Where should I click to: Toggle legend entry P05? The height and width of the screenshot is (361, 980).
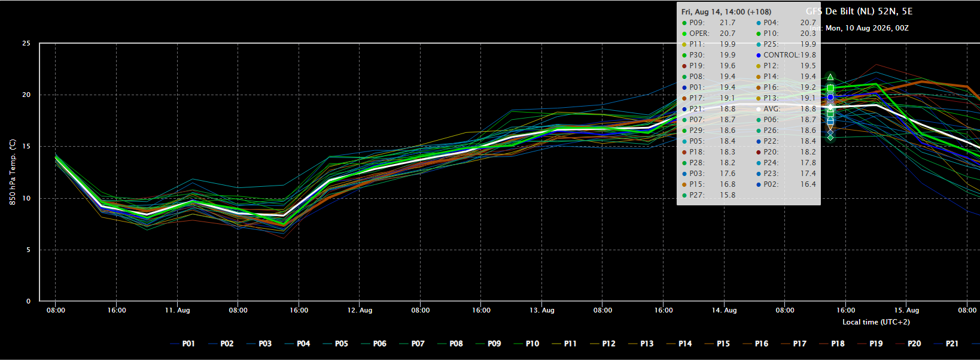coord(336,344)
